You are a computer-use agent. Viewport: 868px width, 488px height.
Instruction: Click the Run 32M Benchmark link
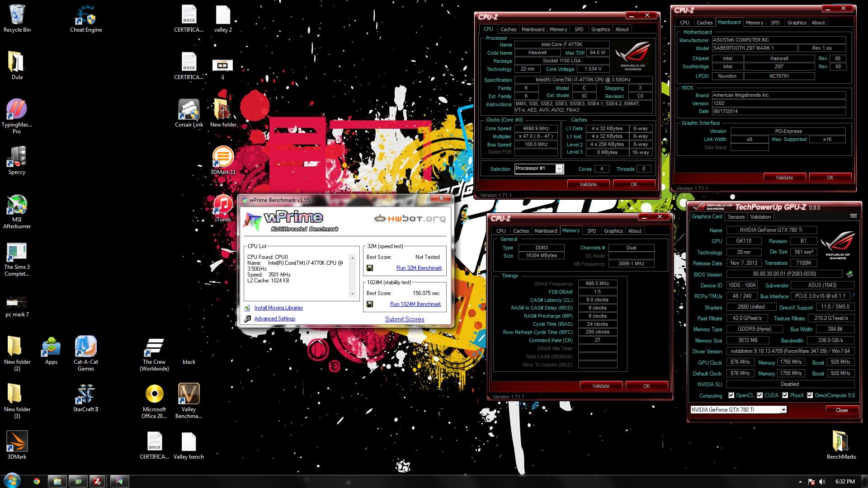point(419,268)
